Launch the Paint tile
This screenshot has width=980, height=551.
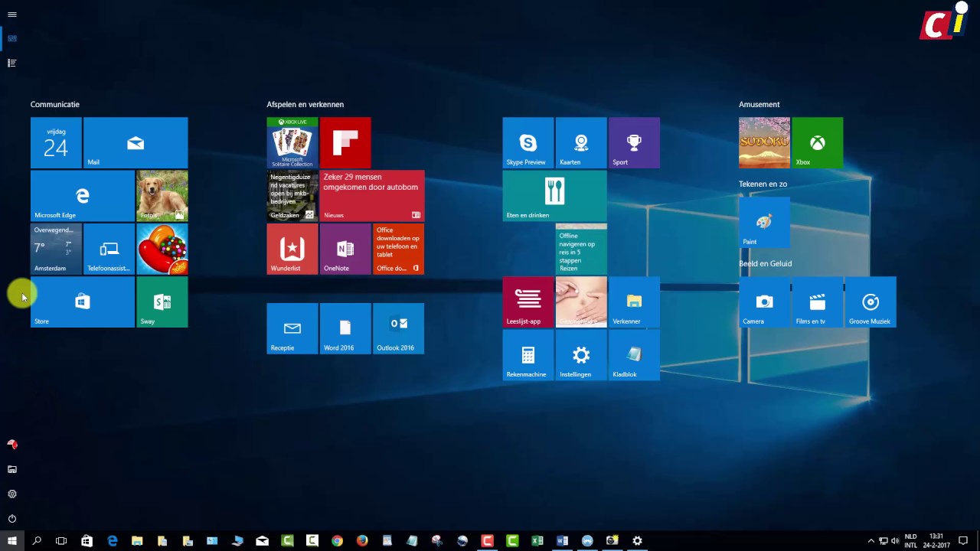[x=764, y=222]
